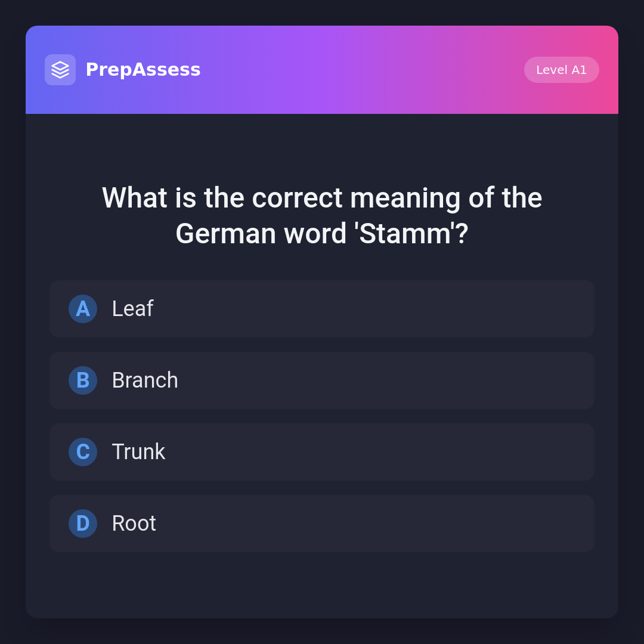Click the word Root label text
The image size is (644, 644).
click(134, 524)
